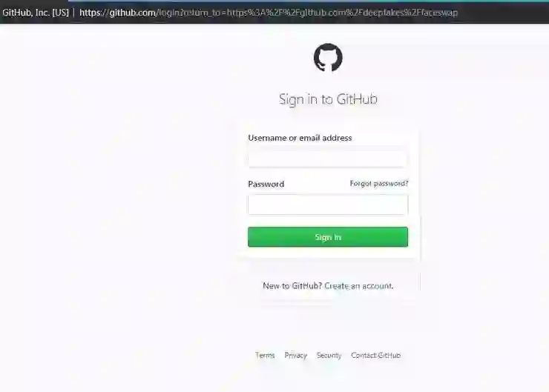Screen dimensions: 549x392
Task: Open the Forgot password? link
Action: pyautogui.click(x=379, y=184)
